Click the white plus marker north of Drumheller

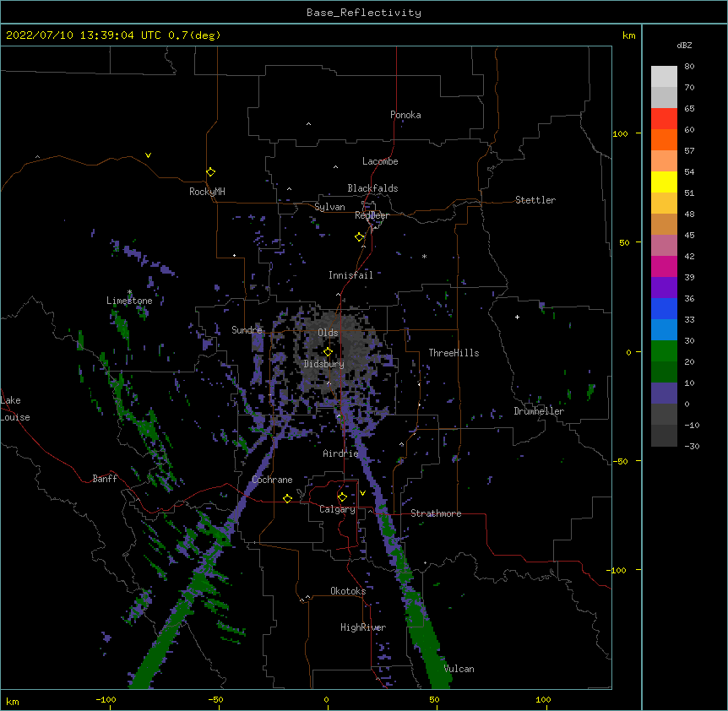click(x=517, y=317)
